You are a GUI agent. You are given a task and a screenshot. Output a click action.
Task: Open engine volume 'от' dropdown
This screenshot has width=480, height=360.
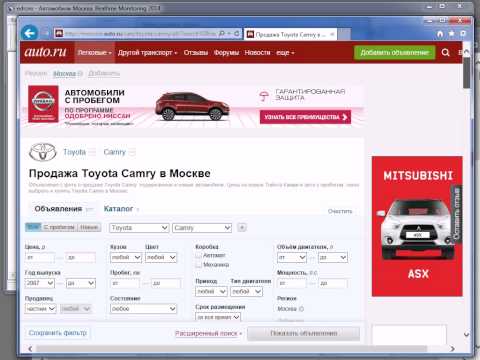tap(292, 257)
